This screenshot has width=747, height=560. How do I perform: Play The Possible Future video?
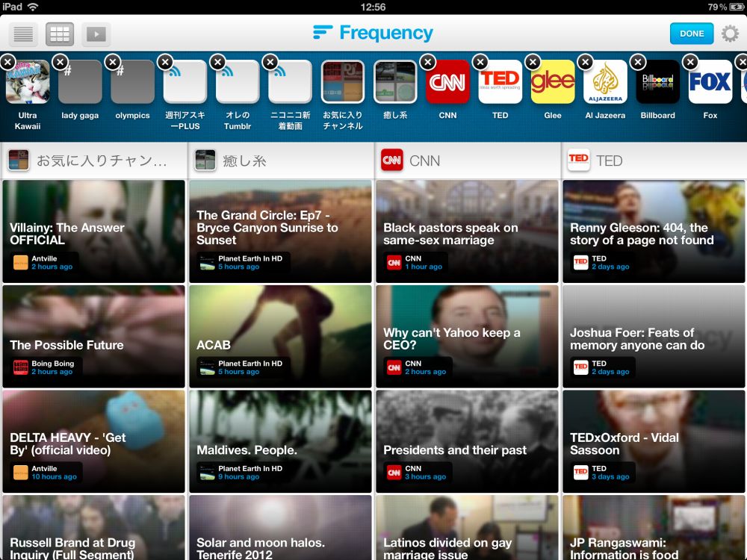pyautogui.click(x=94, y=336)
